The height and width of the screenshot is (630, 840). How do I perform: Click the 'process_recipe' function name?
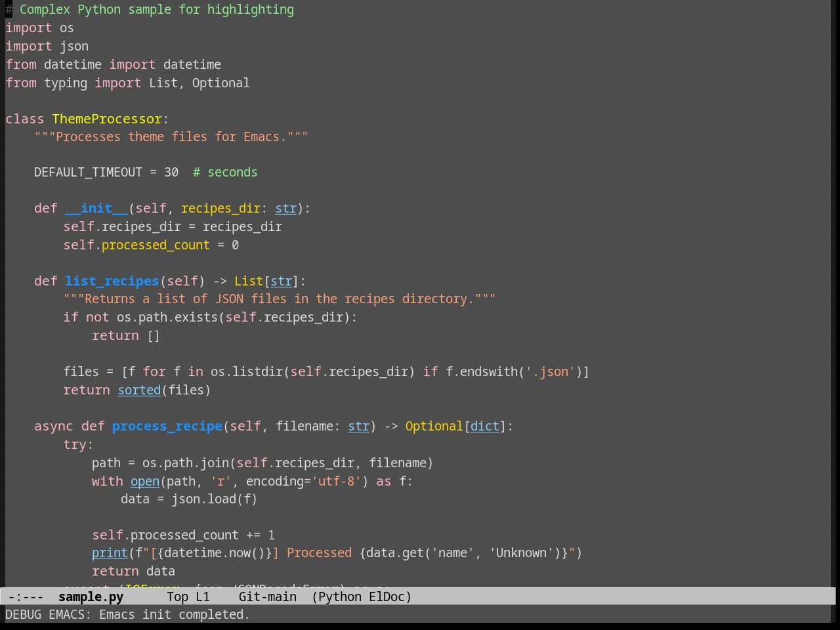tap(167, 426)
